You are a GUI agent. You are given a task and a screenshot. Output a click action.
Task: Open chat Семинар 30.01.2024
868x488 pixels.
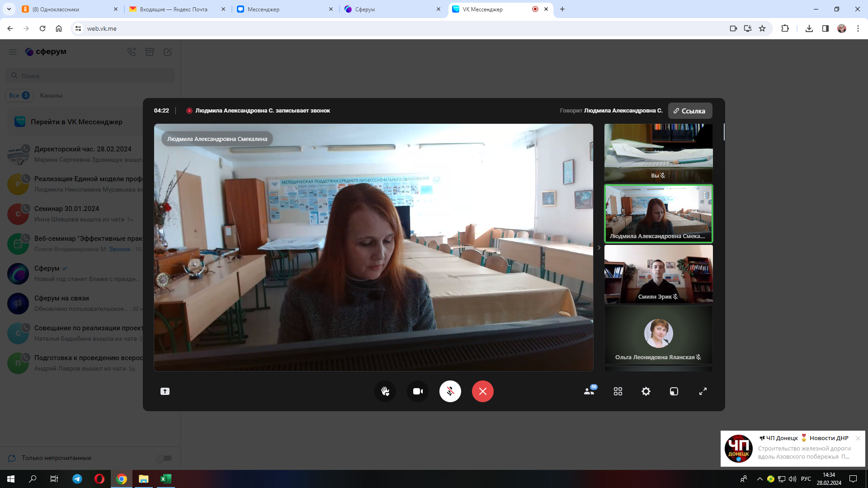75,214
